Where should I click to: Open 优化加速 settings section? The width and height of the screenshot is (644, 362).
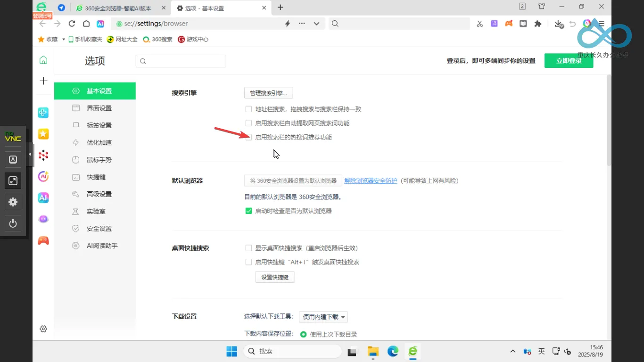pyautogui.click(x=95, y=142)
